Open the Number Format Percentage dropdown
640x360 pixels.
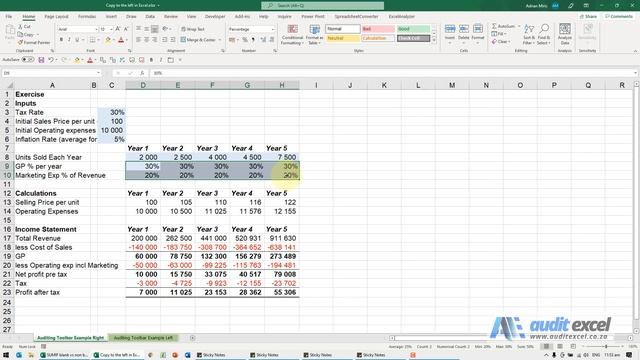click(273, 29)
